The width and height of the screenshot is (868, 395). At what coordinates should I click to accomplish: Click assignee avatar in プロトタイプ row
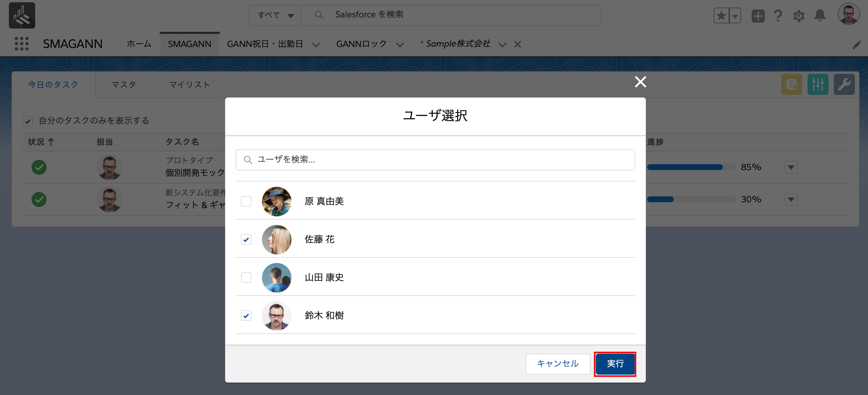109,167
